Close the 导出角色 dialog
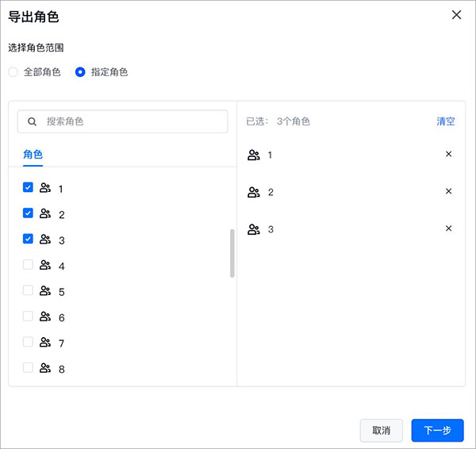This screenshot has width=476, height=449. (x=456, y=15)
